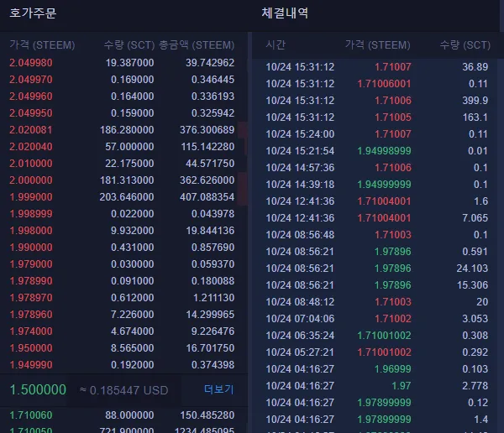The width and height of the screenshot is (504, 433).
Task: Select sell order price 1.998999
Action: 31,214
